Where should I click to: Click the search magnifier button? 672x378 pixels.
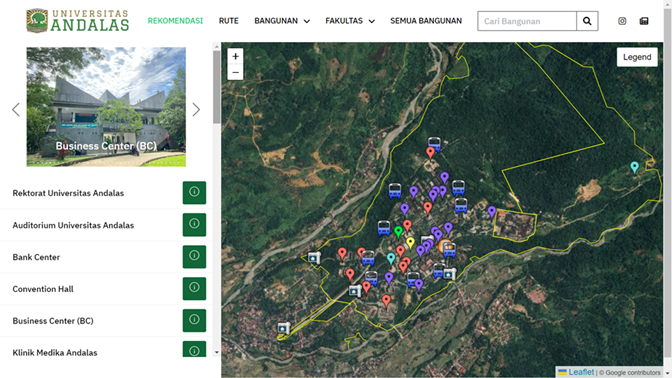[587, 21]
